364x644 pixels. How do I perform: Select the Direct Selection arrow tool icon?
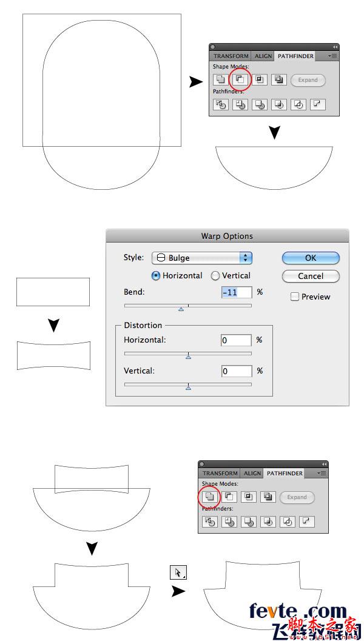178,572
